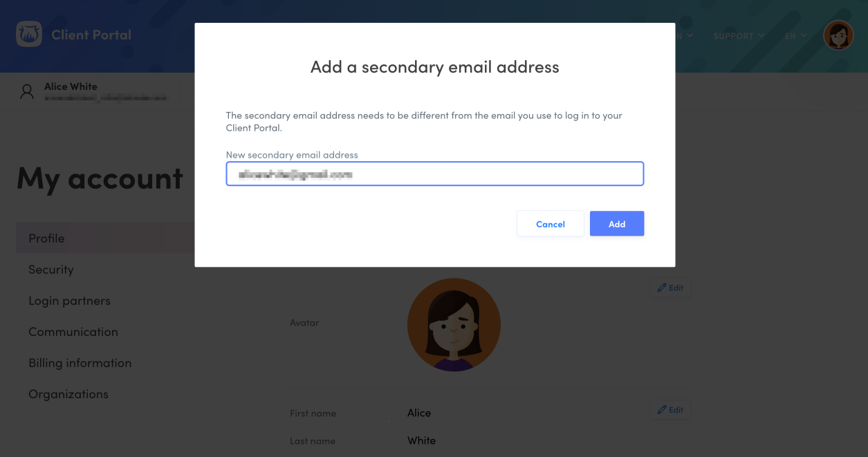Open Billing information in the sidebar
This screenshot has width=868, height=457.
pos(80,363)
